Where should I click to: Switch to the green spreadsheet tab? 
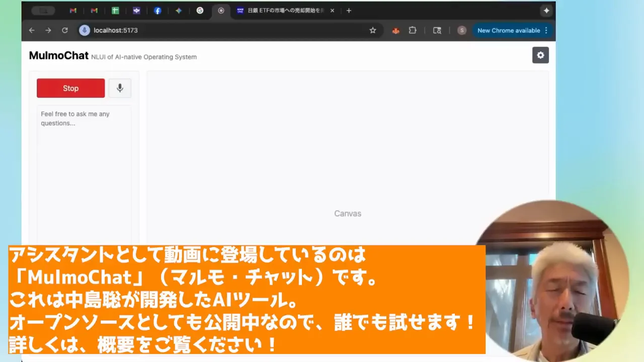115,11
